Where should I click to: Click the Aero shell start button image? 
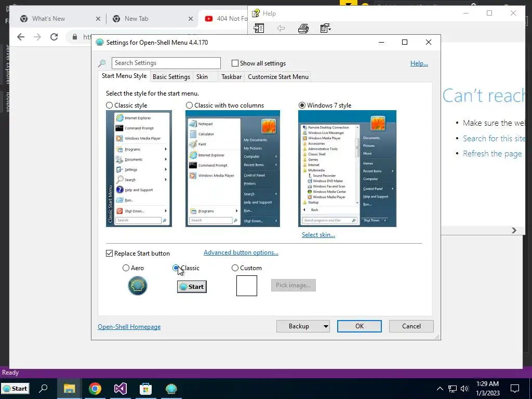coord(137,286)
